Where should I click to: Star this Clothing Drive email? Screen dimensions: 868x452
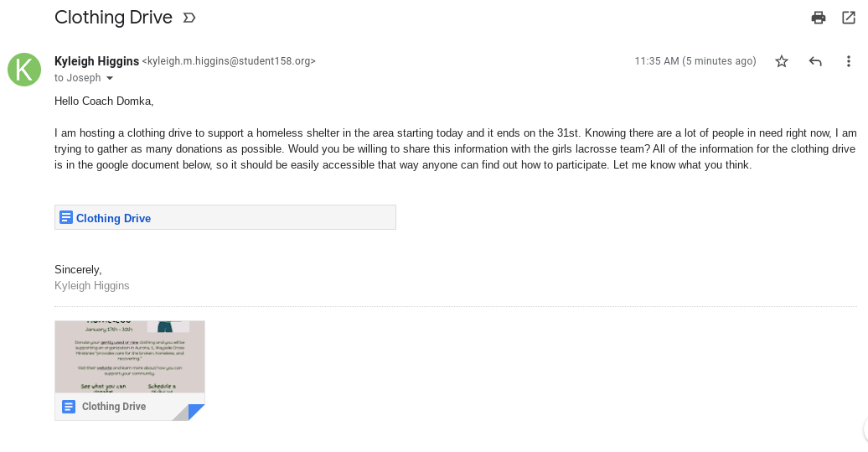pos(782,61)
